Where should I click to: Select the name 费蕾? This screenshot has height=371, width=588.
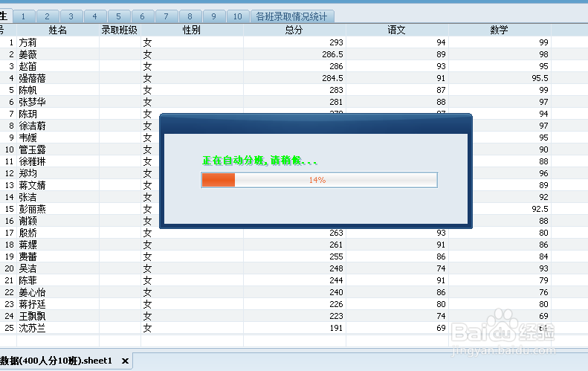point(28,257)
